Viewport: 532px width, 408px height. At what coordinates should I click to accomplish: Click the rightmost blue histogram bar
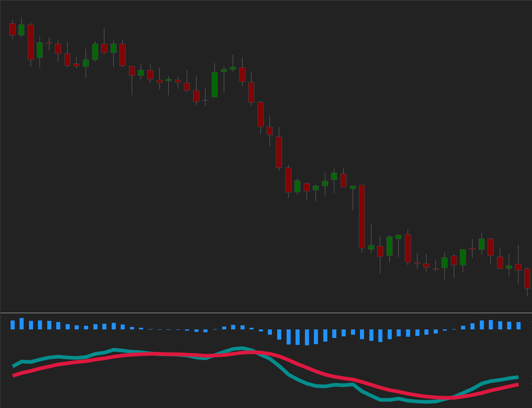519,326
